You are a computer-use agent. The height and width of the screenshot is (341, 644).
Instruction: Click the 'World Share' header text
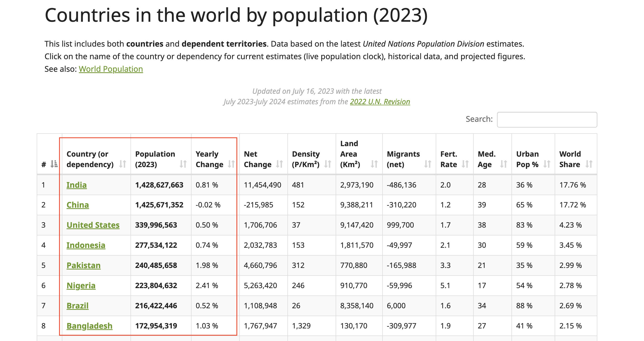[x=570, y=159]
